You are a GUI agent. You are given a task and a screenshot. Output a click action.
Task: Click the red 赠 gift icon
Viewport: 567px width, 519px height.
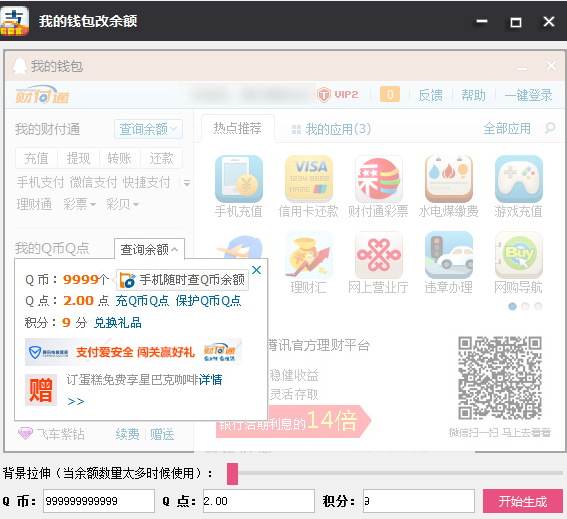[41, 390]
